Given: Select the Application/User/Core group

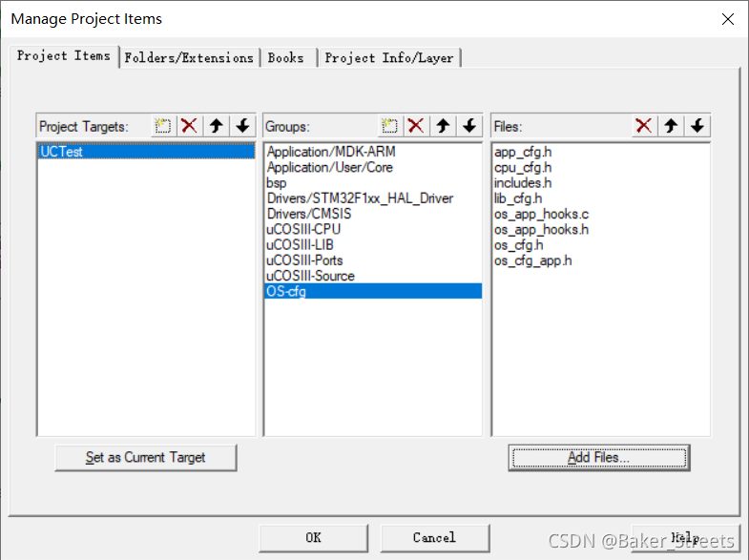Looking at the screenshot, I should click(x=373, y=167).
